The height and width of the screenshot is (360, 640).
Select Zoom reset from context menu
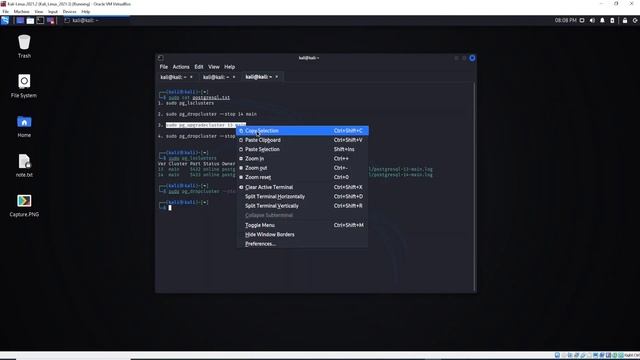click(x=302, y=178)
